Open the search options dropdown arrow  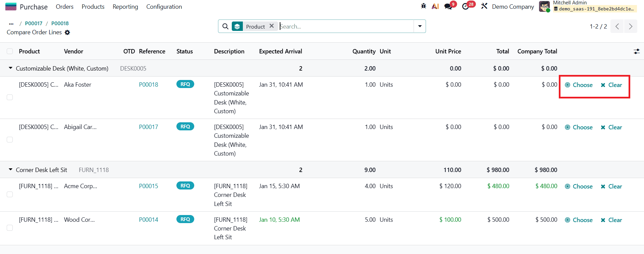(420, 26)
